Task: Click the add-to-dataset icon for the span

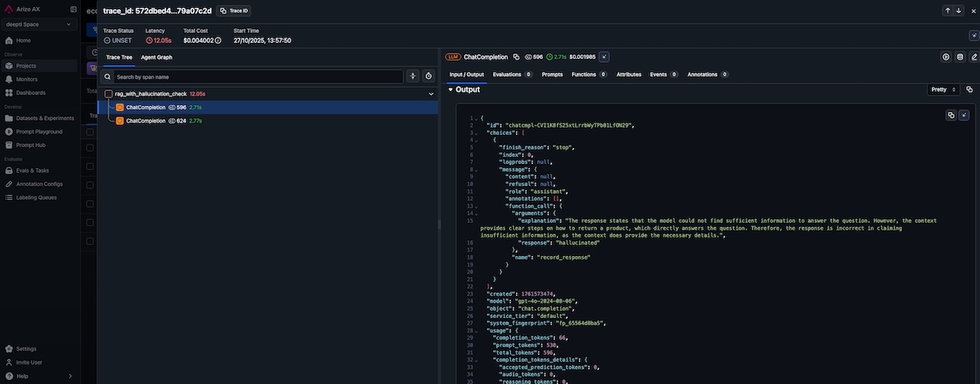Action: (x=960, y=57)
